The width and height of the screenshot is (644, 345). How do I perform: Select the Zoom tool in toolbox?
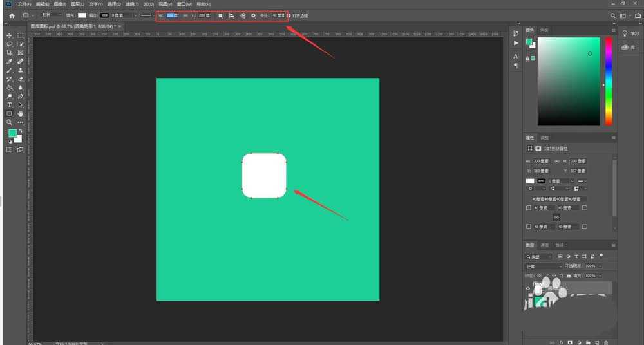click(x=10, y=122)
